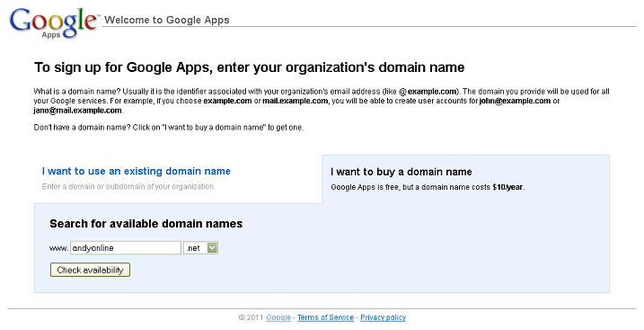Click the andyonline domain name field
Viewport: 644px width, 330px height.
[x=126, y=248]
